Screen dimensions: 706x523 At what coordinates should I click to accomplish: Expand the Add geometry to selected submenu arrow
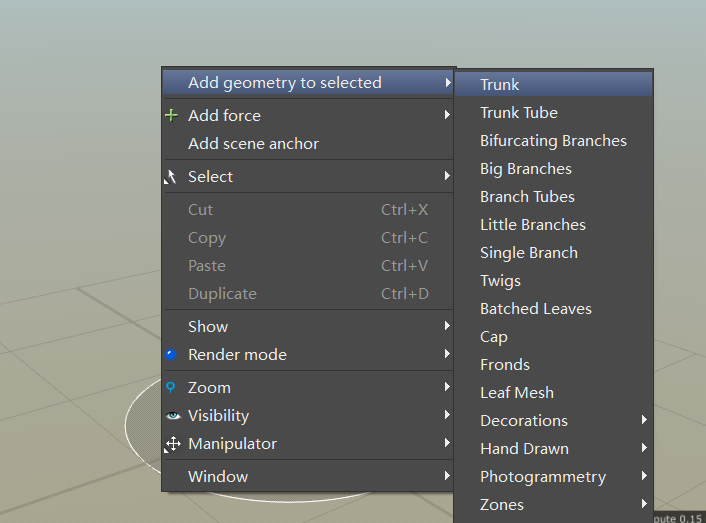tap(448, 82)
